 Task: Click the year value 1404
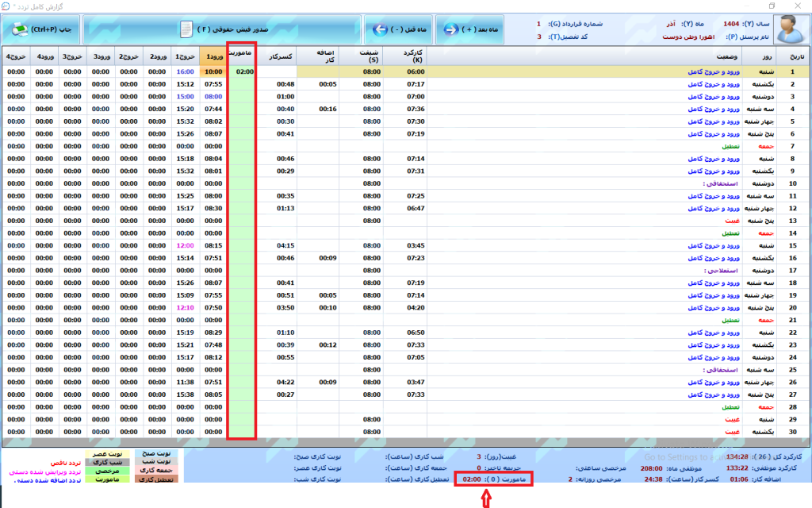tap(733, 24)
